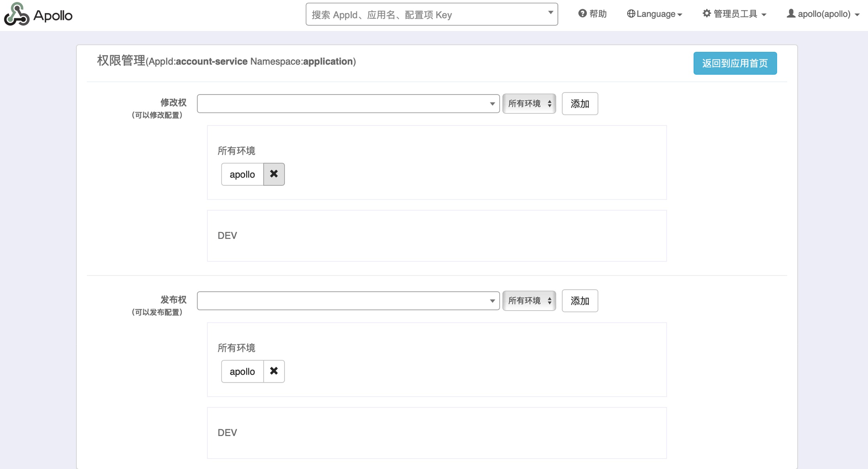
Task: Click 添加 button for modify permission
Action: click(x=579, y=104)
